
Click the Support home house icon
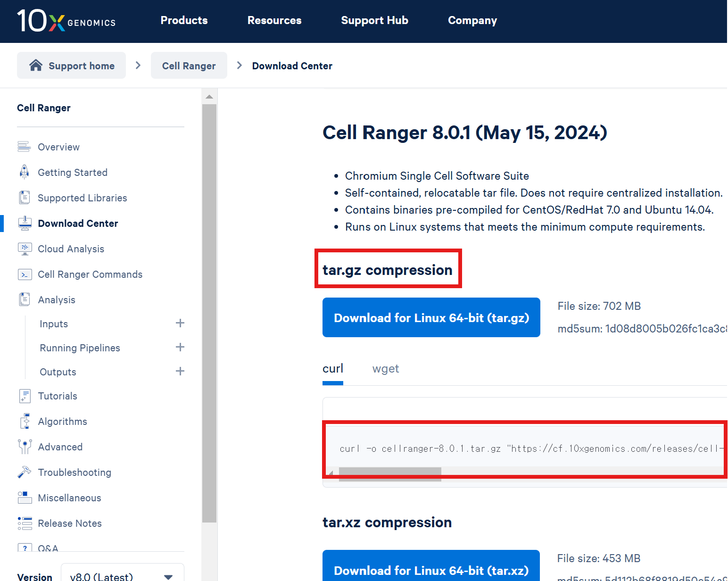pos(36,66)
